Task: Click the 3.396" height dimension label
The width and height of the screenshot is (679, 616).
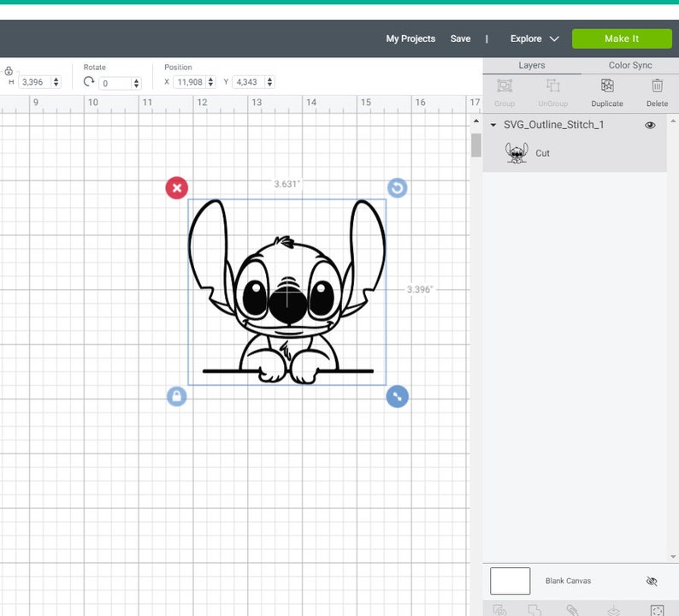Action: point(420,289)
